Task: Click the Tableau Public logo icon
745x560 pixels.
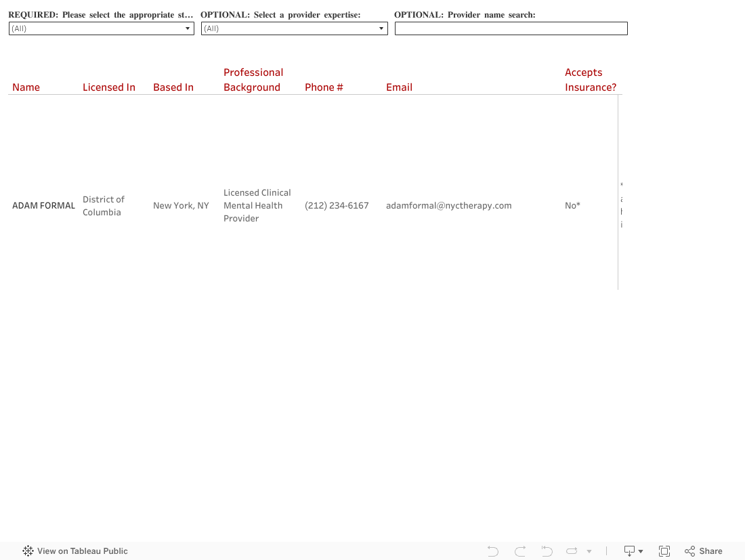Action: 28,551
